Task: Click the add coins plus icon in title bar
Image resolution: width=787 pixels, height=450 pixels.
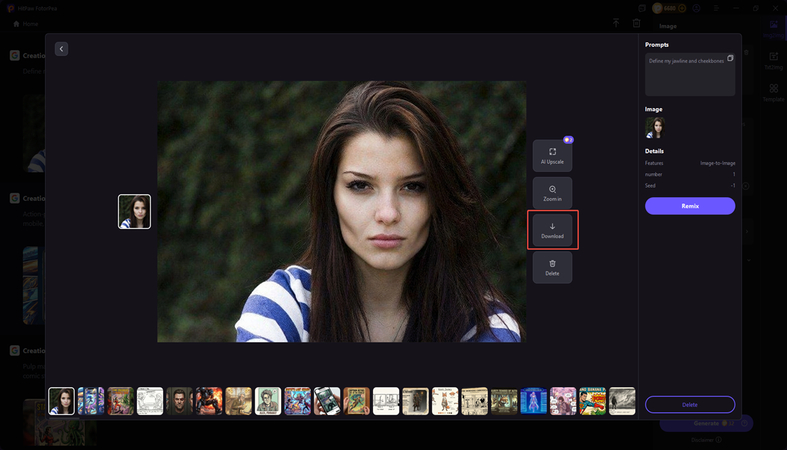Action: [682, 8]
